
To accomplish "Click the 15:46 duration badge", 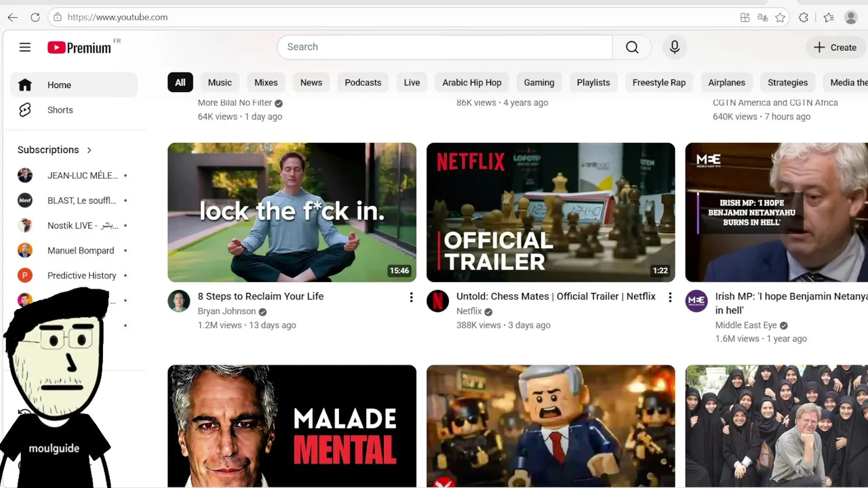I will coord(399,270).
